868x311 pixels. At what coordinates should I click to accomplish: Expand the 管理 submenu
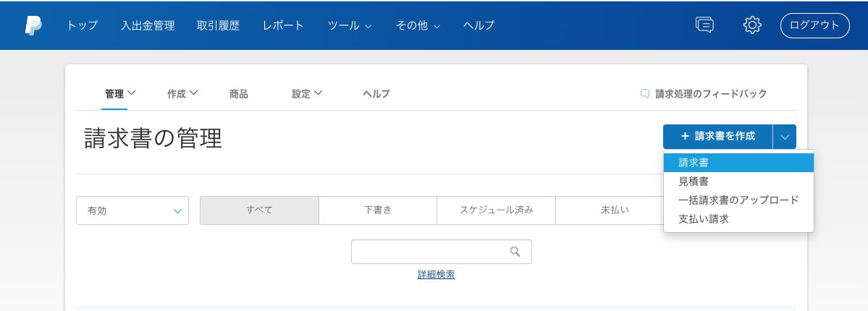point(120,93)
